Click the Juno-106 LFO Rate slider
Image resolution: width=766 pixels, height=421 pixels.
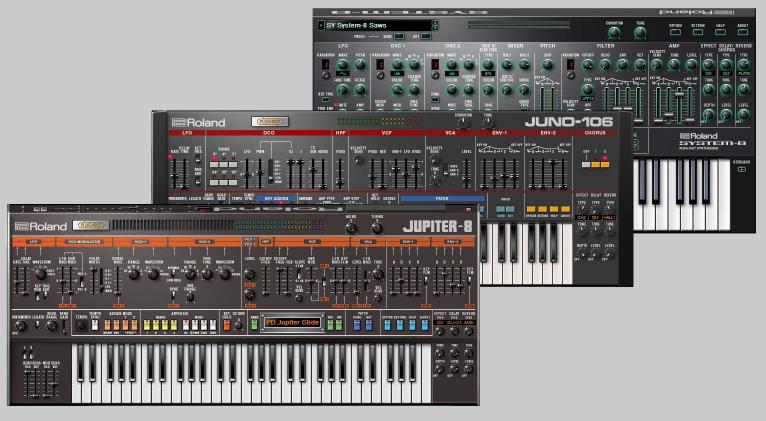pyautogui.click(x=175, y=175)
